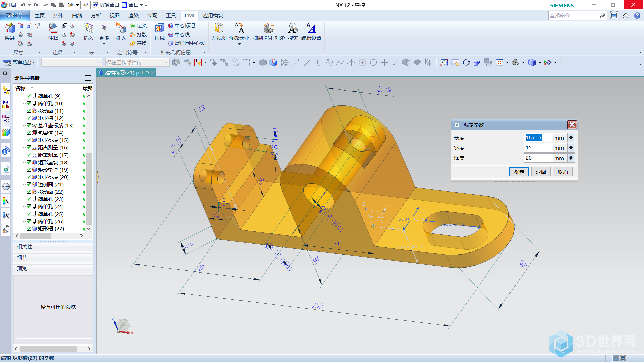Viewport: 644px width, 362px height.
Task: Click 抑制 PMI 对象 icon
Action: click(x=269, y=32)
